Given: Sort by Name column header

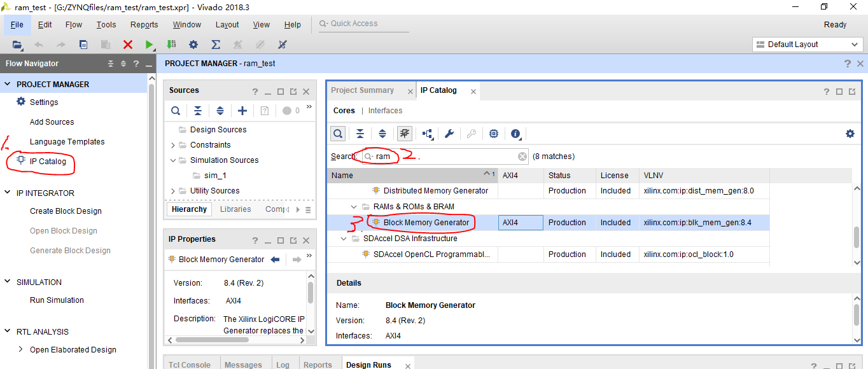Looking at the screenshot, I should tap(412, 176).
